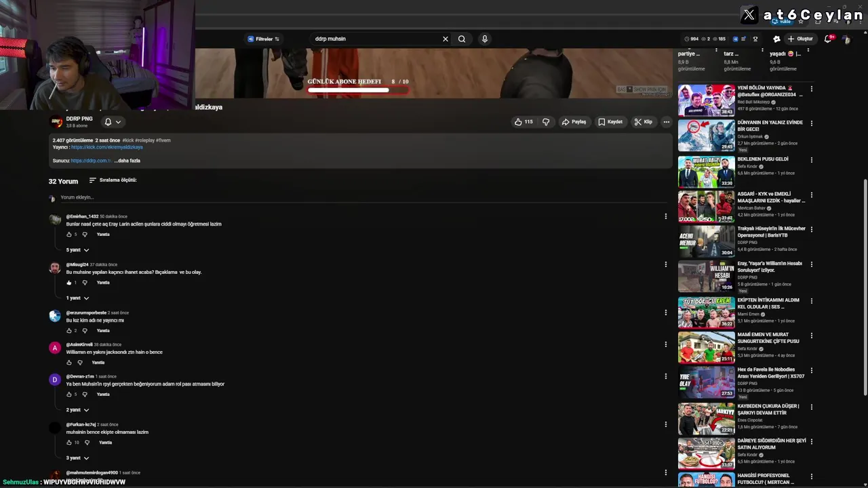Expand the description with ...daha fazla
This screenshot has height=488, width=868.
click(x=127, y=161)
